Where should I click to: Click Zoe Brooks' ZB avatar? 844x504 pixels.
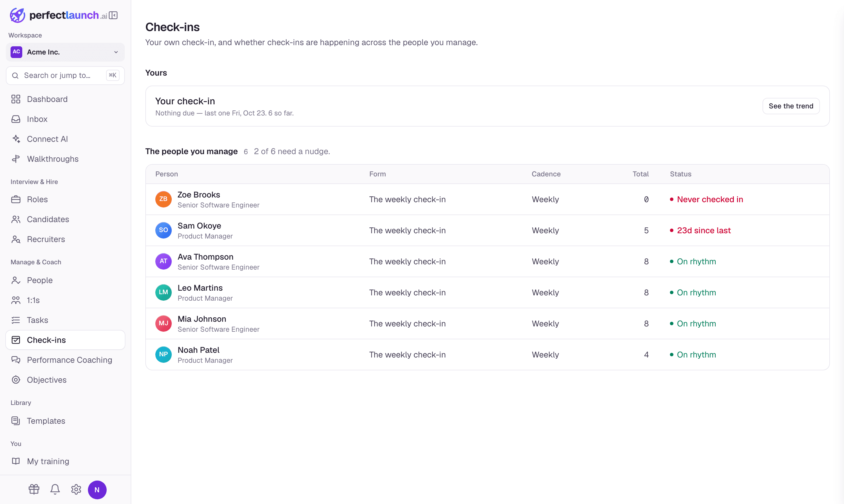point(163,199)
